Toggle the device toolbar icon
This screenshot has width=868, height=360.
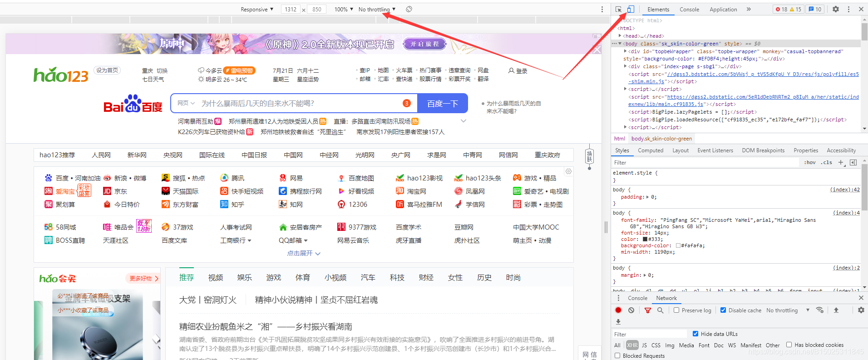point(631,9)
